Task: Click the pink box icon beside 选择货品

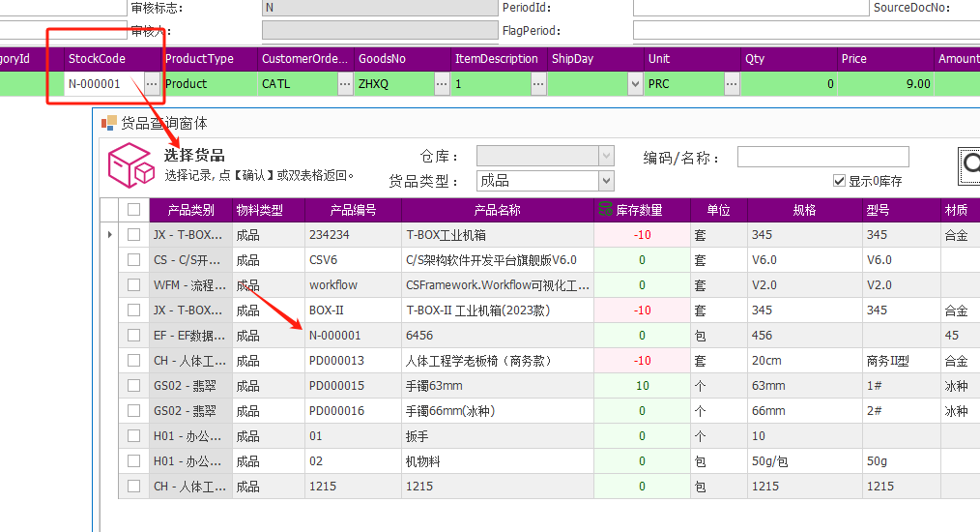Action: pos(131,165)
